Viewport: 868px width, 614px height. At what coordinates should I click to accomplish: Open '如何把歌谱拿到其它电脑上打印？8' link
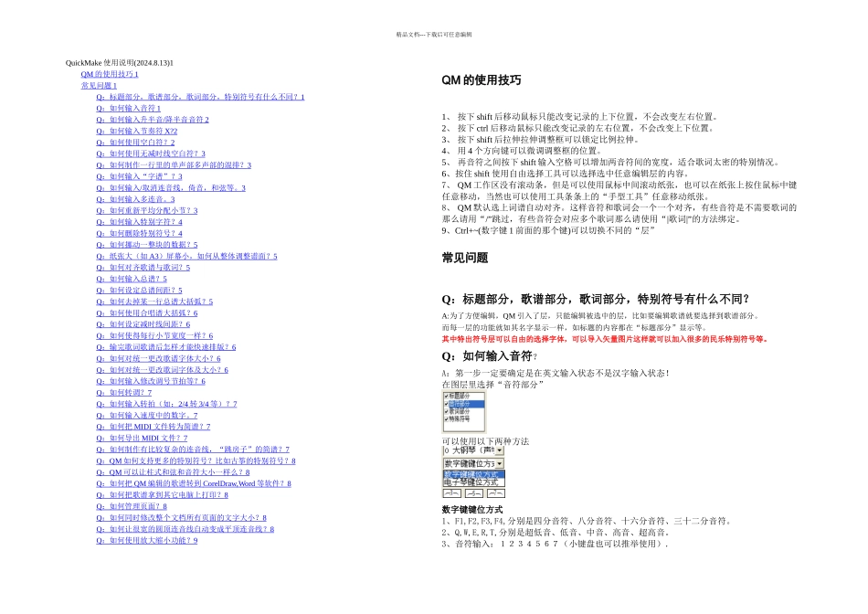163,494
